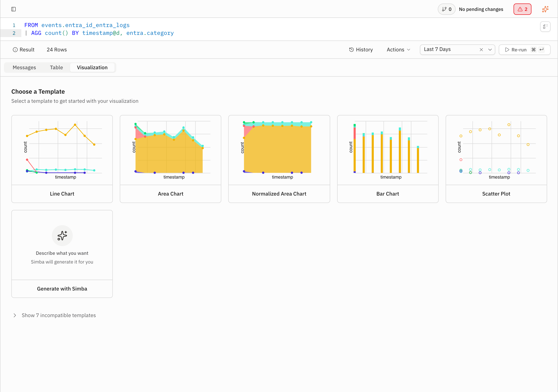Clear the Last 7 Days time range
The image size is (558, 392).
pyautogui.click(x=481, y=50)
